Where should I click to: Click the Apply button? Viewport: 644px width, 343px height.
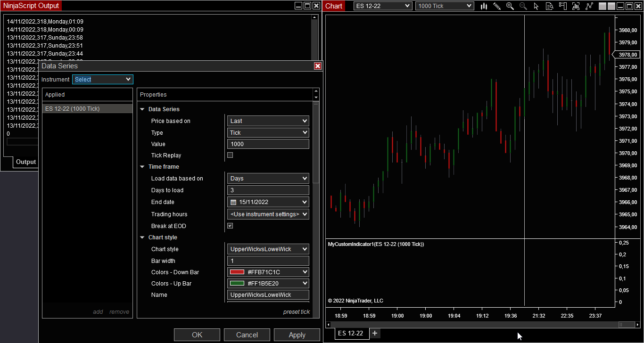[297, 335]
